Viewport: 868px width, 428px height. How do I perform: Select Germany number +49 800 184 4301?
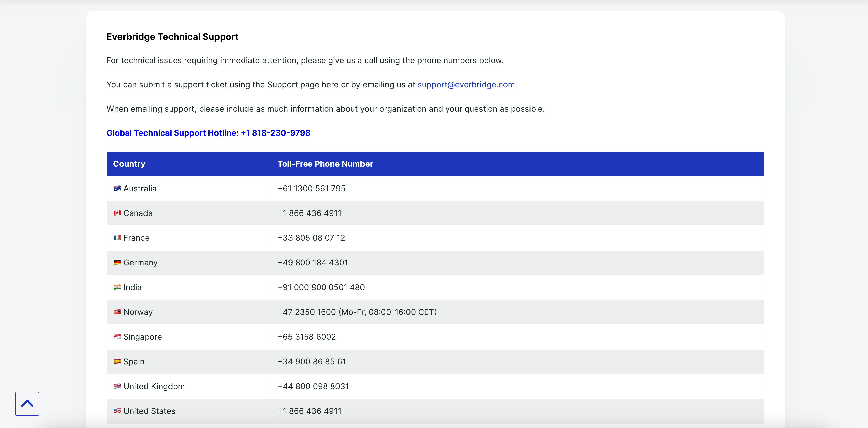click(x=312, y=263)
